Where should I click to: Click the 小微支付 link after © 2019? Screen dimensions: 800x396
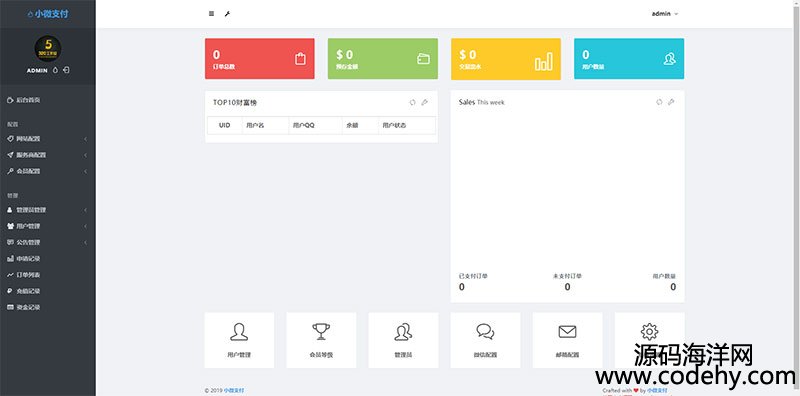234,390
